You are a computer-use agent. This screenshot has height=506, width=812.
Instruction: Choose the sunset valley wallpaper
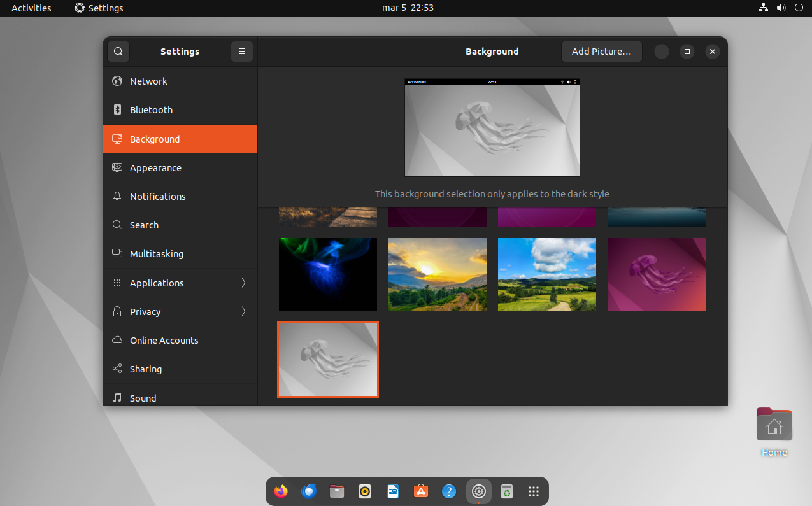438,274
